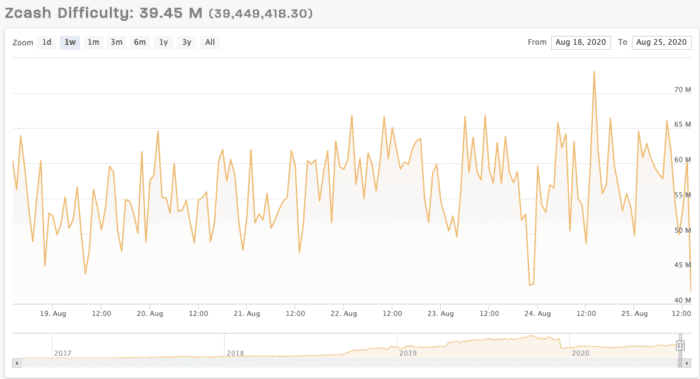Pick the 1y zoom option

tap(163, 42)
